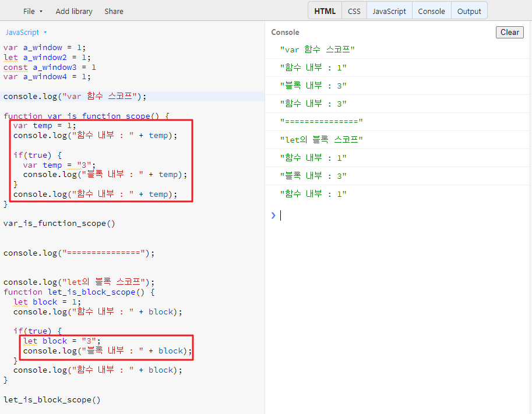Click the let_is_block_scope() call line
532x414 pixels.
click(x=52, y=400)
